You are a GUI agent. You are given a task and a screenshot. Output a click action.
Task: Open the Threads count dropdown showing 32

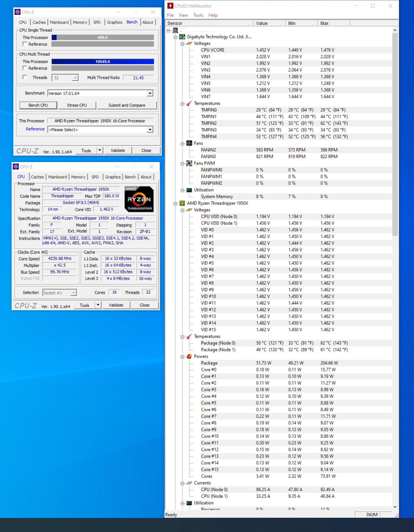75,78
